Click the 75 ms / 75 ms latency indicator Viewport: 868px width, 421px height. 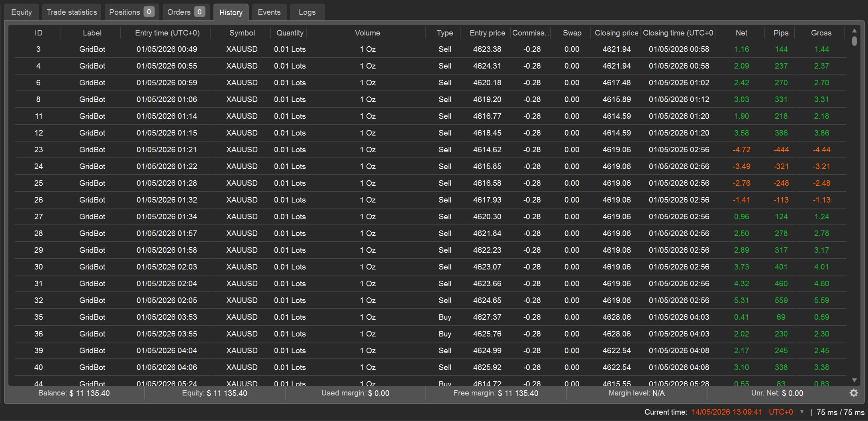tap(841, 412)
